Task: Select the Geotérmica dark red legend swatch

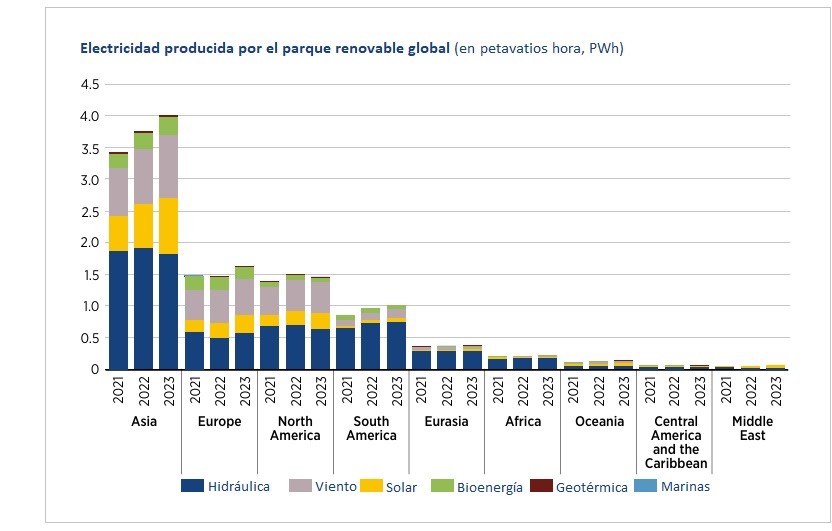Action: (x=540, y=486)
